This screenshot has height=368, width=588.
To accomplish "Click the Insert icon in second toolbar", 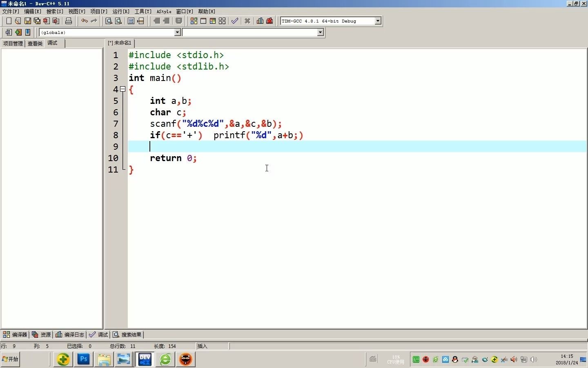I will click(x=9, y=32).
